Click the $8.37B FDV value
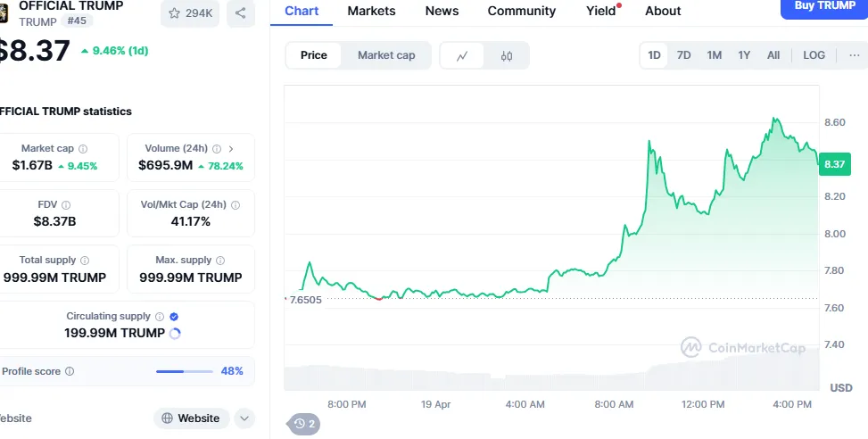Image resolution: width=868 pixels, height=439 pixels. 54,222
